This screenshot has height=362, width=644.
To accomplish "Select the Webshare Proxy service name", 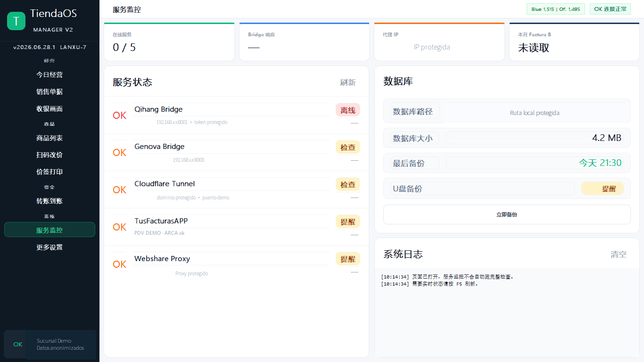I will 162,259.
